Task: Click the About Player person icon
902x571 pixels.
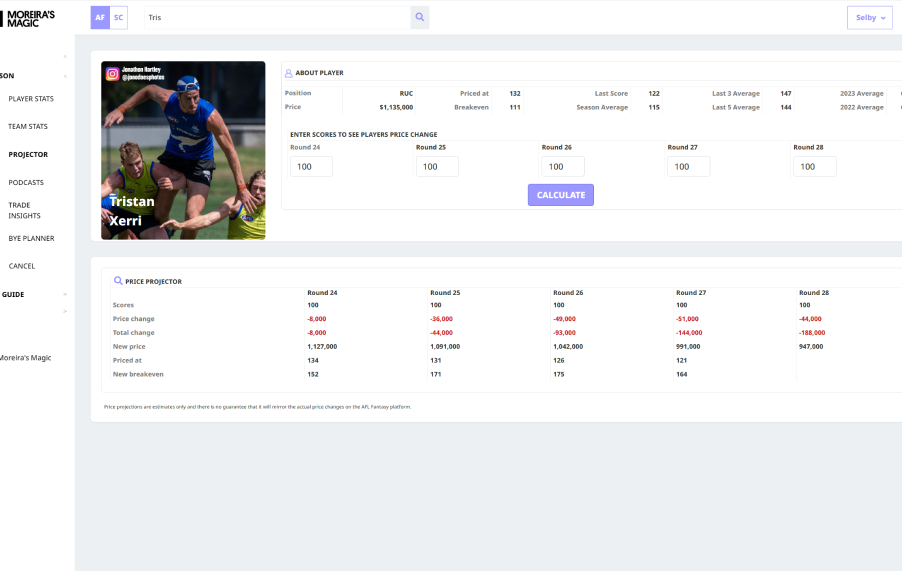Action: (x=288, y=73)
